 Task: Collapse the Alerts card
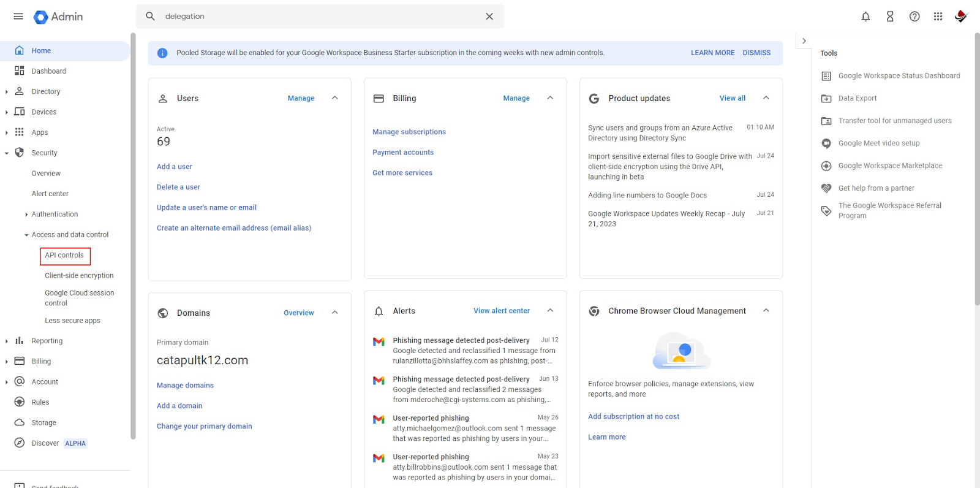(x=550, y=311)
